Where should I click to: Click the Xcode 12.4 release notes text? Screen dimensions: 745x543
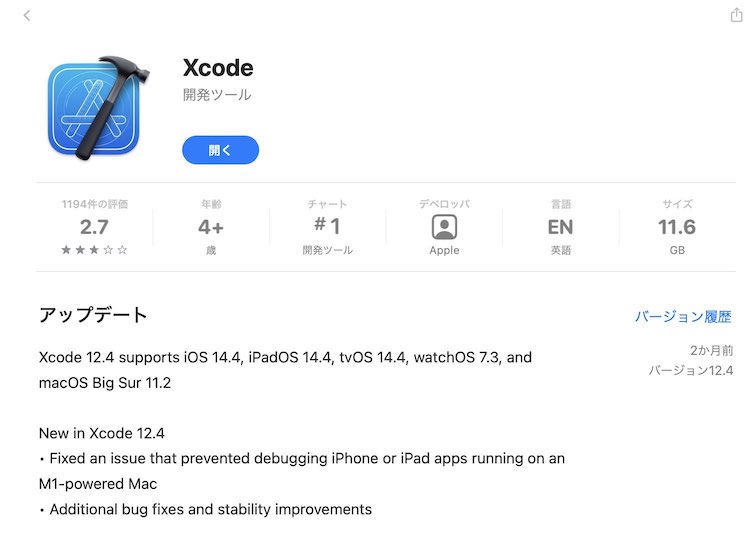point(302,433)
